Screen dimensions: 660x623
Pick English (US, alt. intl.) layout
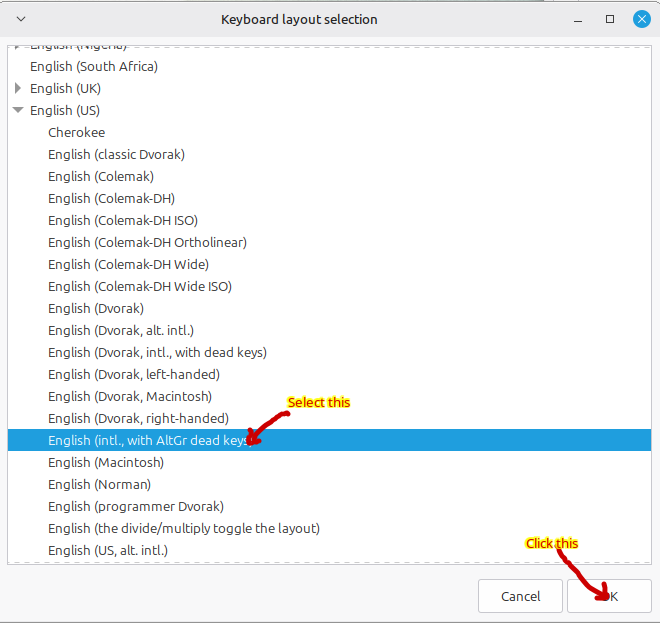tap(108, 550)
